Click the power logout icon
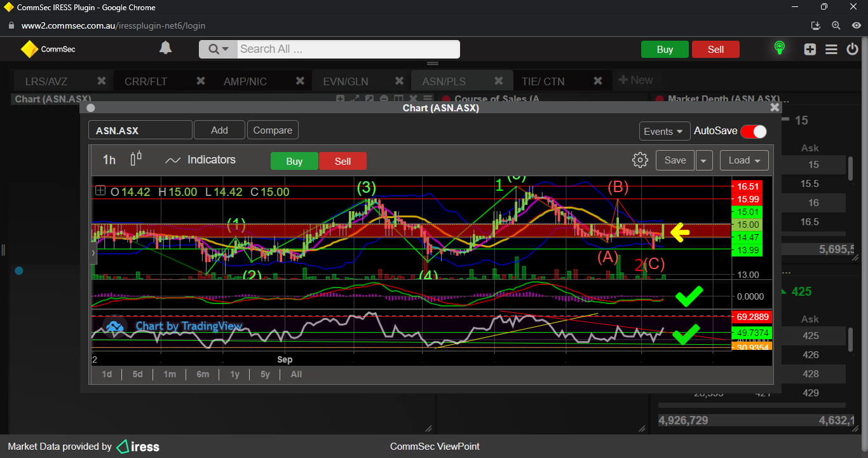The image size is (868, 458). tap(853, 49)
